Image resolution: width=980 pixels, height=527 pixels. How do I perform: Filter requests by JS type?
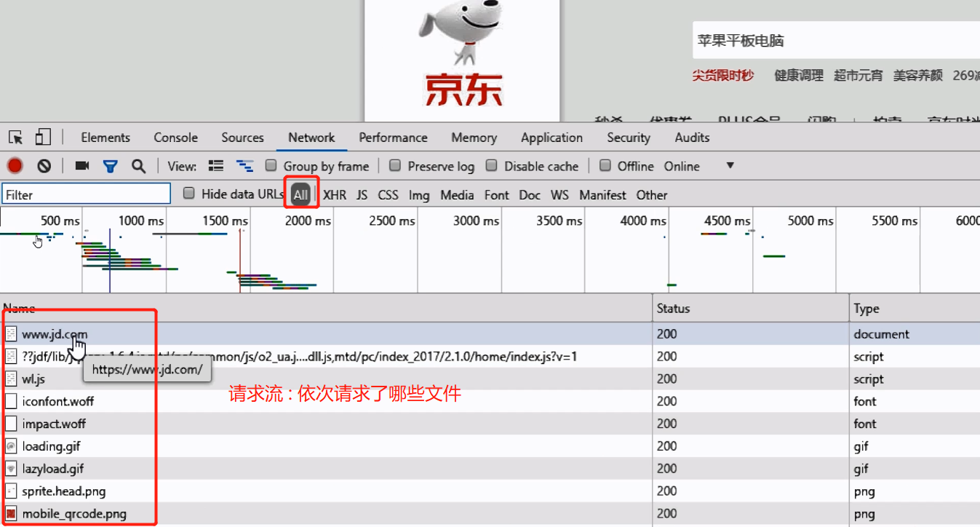point(362,195)
